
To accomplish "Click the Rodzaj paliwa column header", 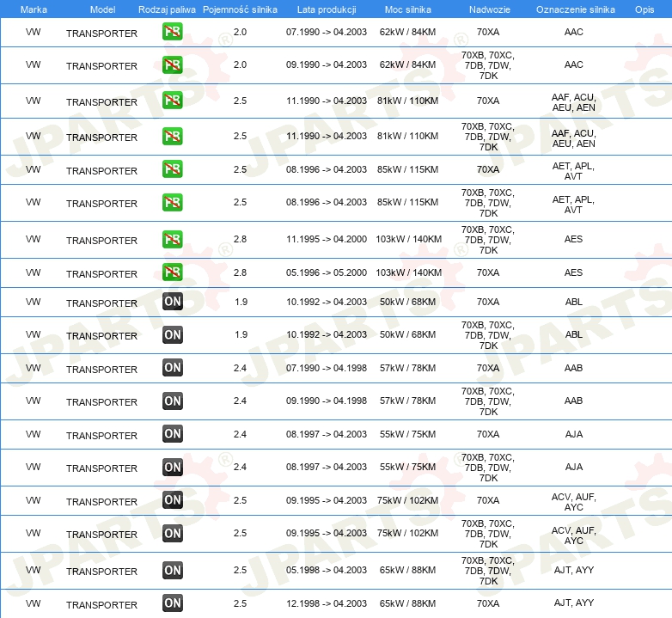I will (167, 9).
